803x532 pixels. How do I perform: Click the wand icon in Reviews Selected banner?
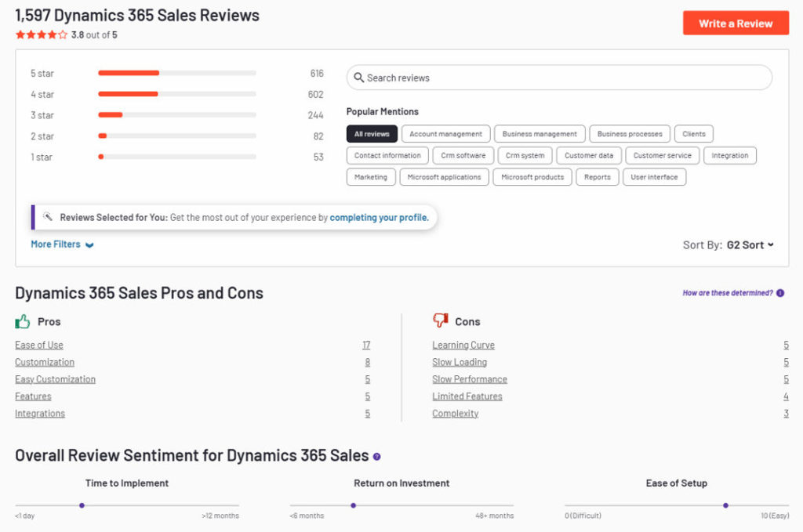coord(48,217)
